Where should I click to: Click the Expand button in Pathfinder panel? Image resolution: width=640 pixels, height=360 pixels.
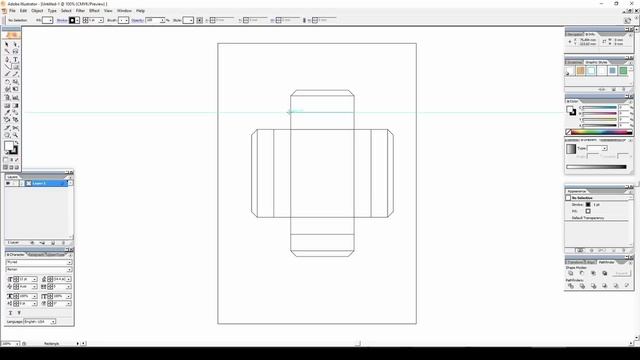tap(621, 273)
